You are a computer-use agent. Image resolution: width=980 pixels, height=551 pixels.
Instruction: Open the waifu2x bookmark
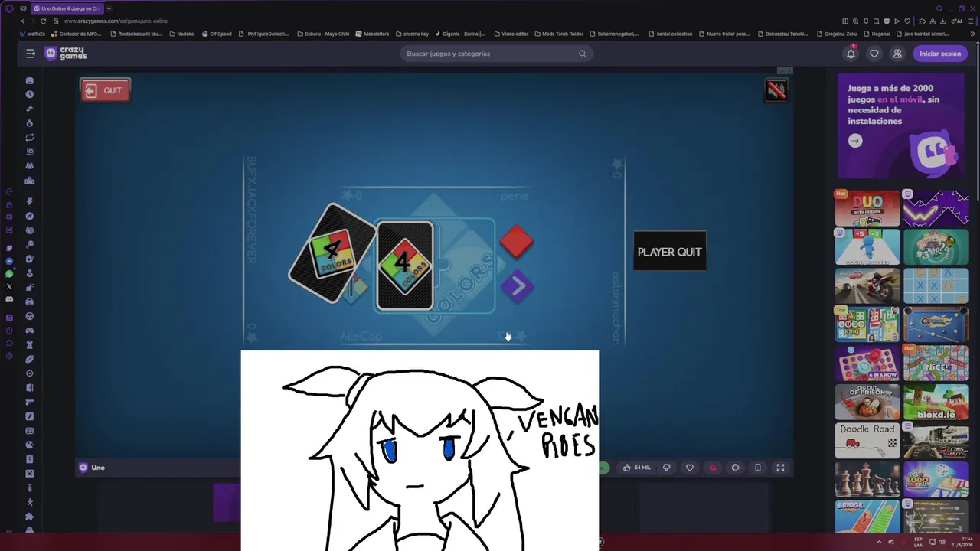point(33,34)
